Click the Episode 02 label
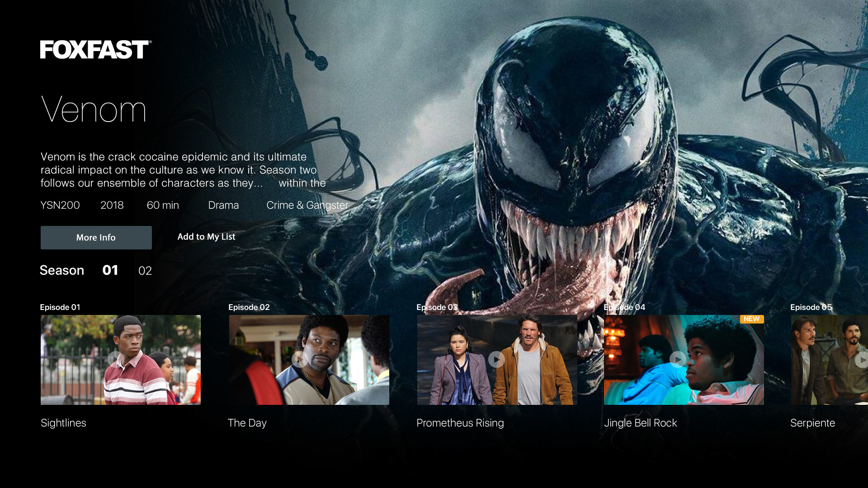This screenshot has height=488, width=868. pos(249,307)
